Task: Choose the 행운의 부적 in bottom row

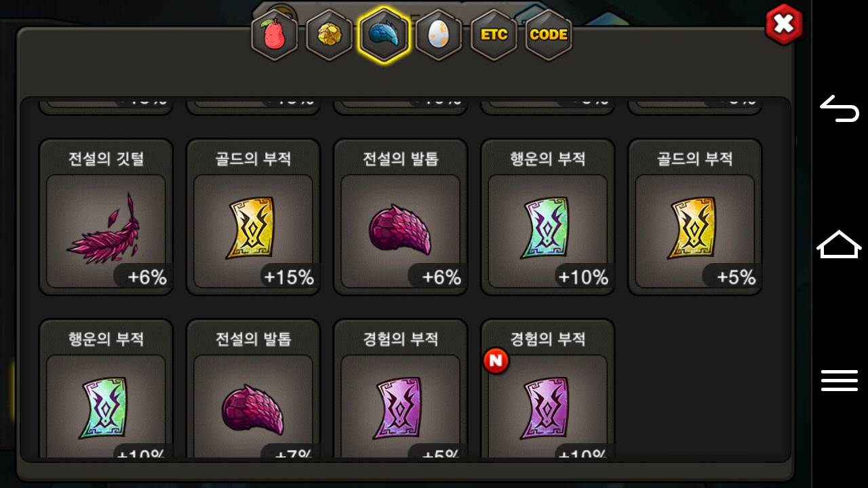Action: click(x=106, y=390)
